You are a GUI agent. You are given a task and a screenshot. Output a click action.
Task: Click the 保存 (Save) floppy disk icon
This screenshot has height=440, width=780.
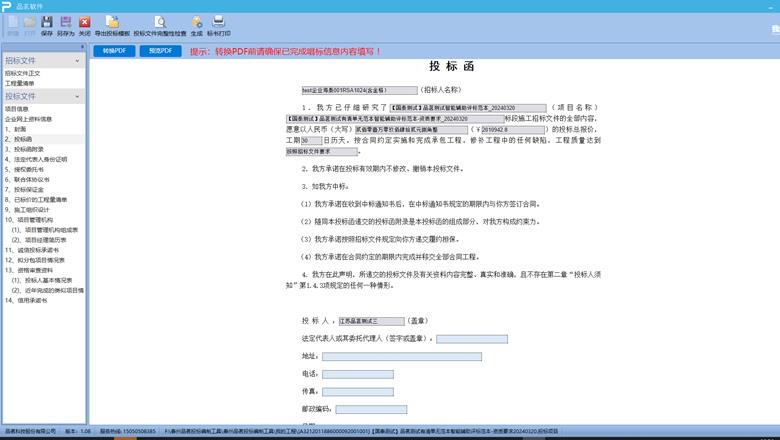47,24
